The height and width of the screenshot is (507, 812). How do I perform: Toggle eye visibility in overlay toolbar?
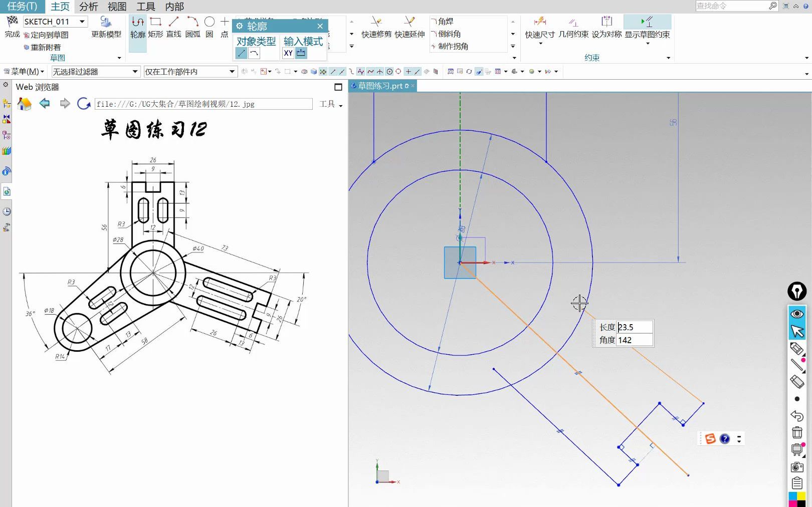[x=797, y=314]
